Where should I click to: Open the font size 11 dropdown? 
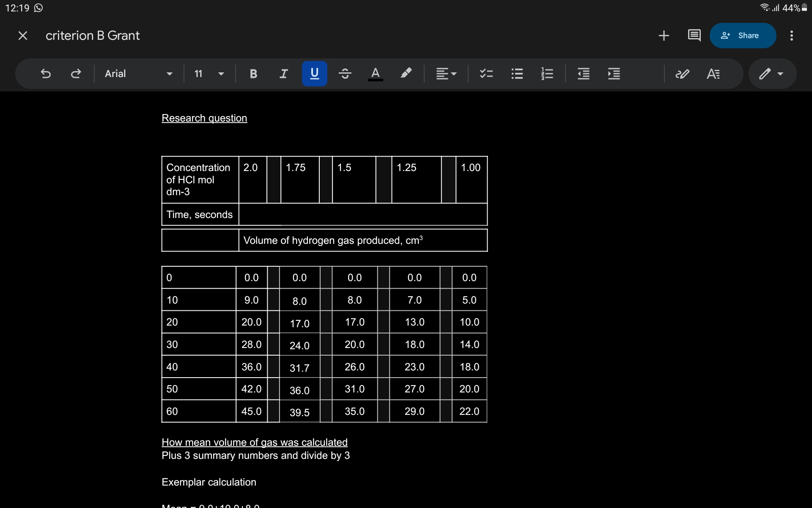point(209,74)
